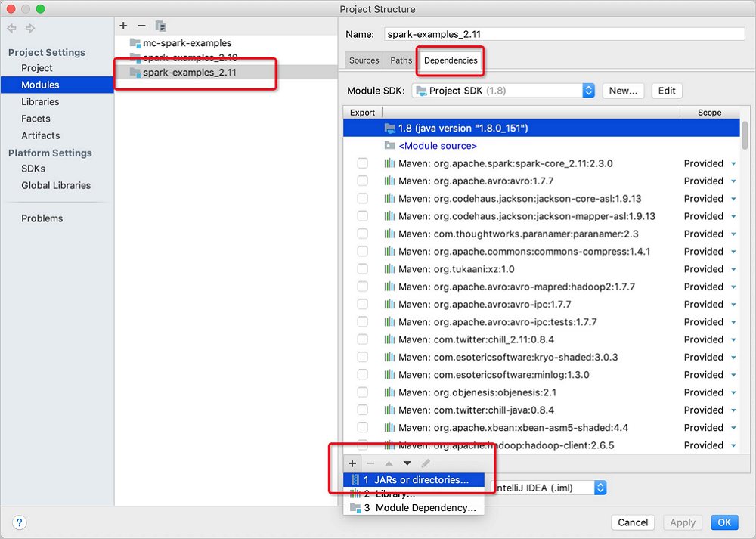Click library icon of spark-core_2.11 dependency
756x539 pixels.
[389, 163]
